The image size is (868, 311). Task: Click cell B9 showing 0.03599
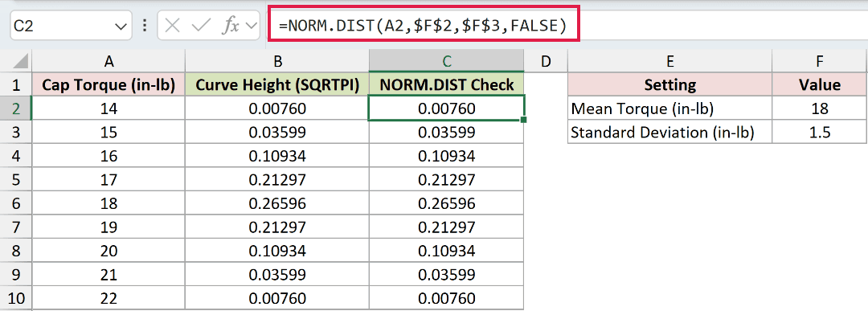[277, 275]
